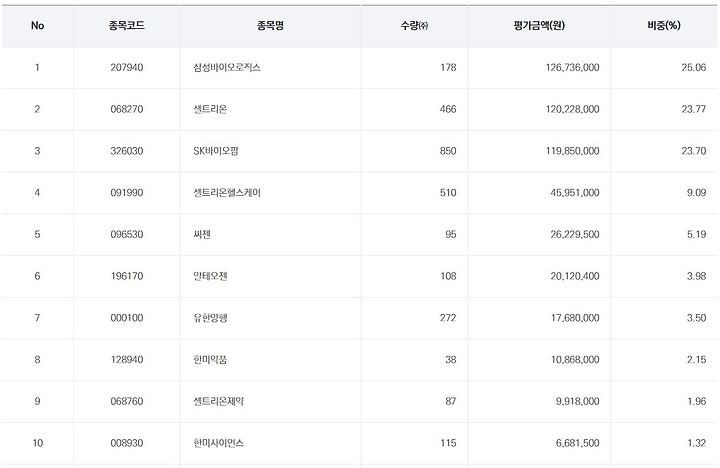The height and width of the screenshot is (468, 720).
Task: Click stock code 326030
Action: click(x=127, y=151)
